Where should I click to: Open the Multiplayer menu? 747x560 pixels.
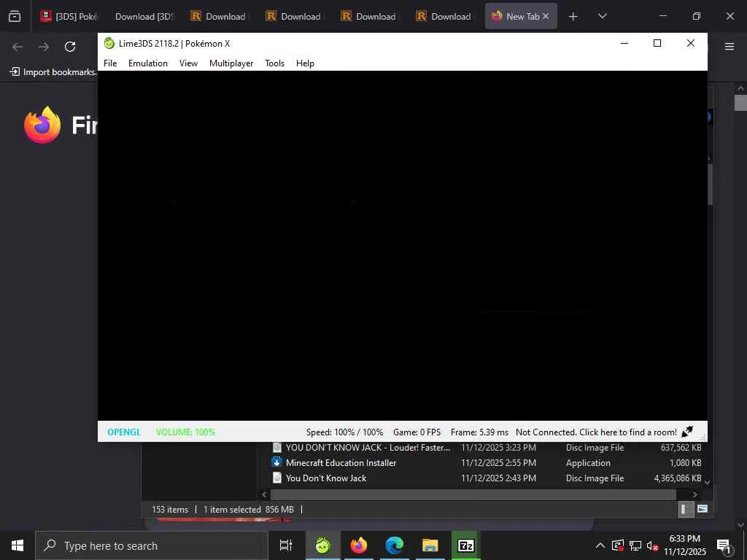coord(231,63)
